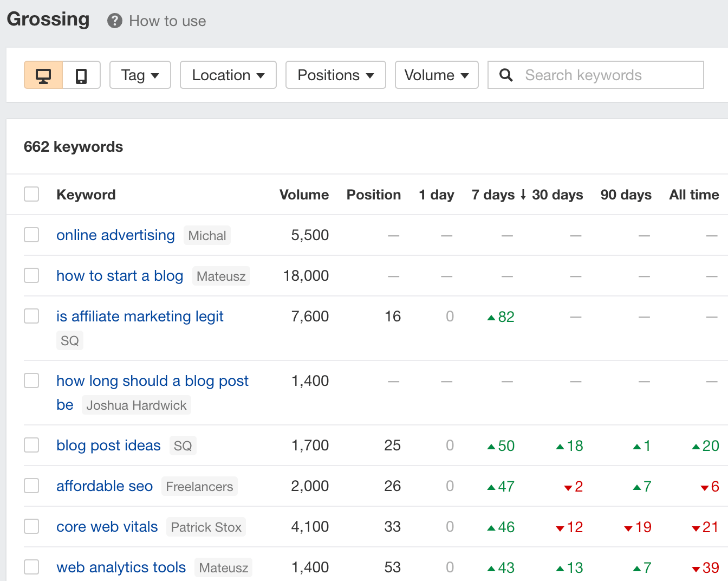Switch to mobile device view
This screenshot has height=581, width=728.
pos(81,75)
